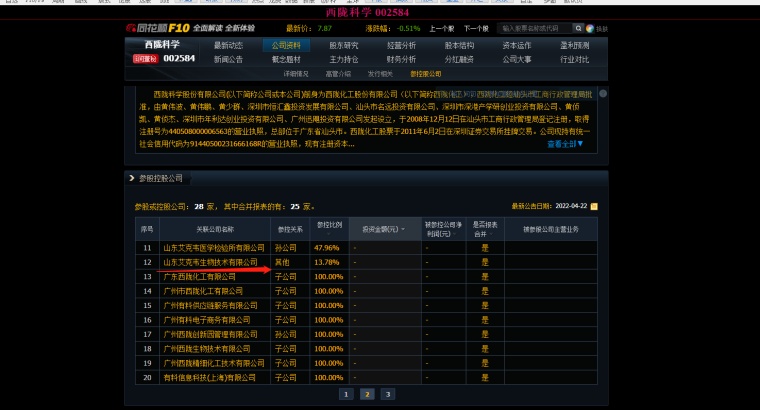Go to page 3 of table

click(x=388, y=394)
